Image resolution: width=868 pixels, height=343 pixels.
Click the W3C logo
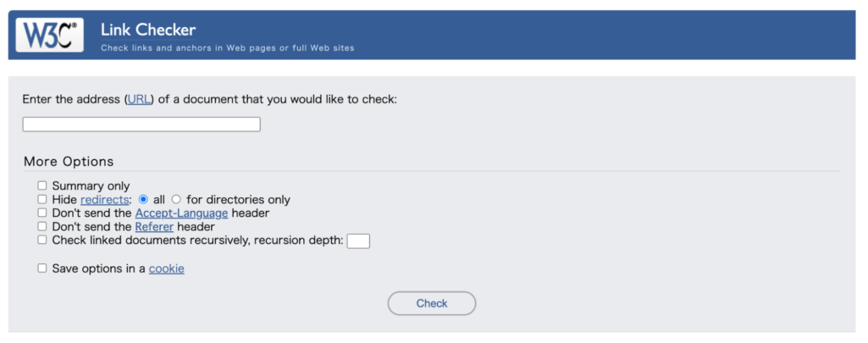[50, 36]
